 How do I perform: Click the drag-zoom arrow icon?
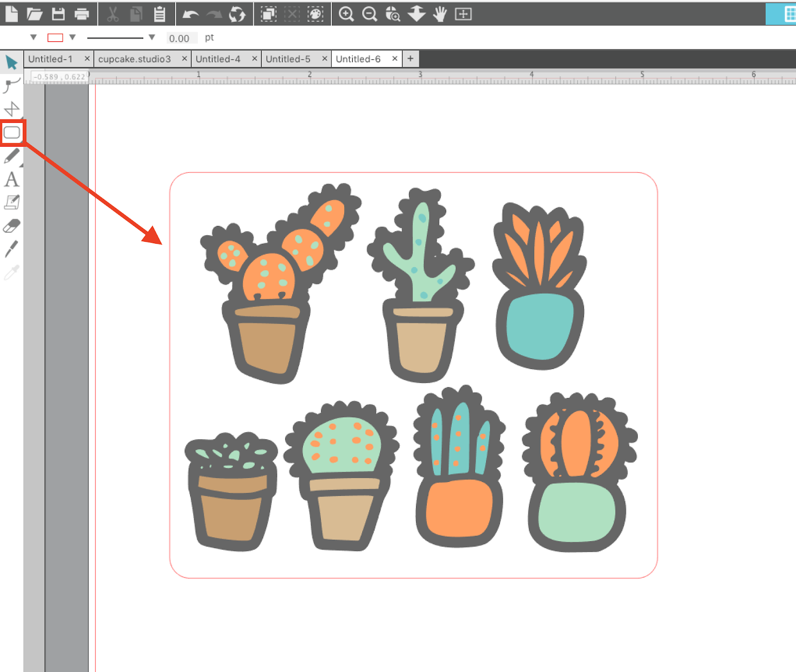click(x=416, y=14)
